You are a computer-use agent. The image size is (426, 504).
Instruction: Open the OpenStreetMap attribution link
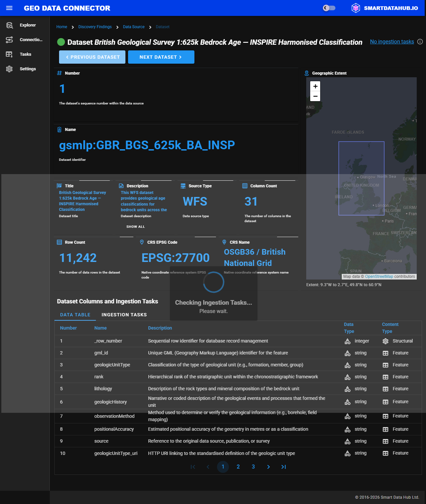point(379,277)
